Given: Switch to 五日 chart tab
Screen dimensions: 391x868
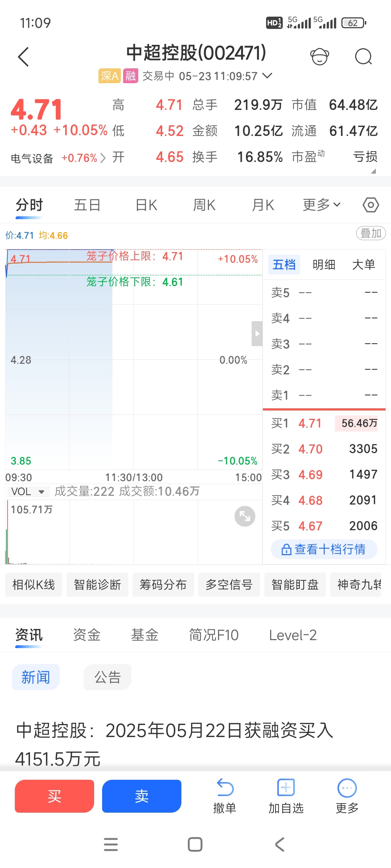Looking at the screenshot, I should coord(87,205).
